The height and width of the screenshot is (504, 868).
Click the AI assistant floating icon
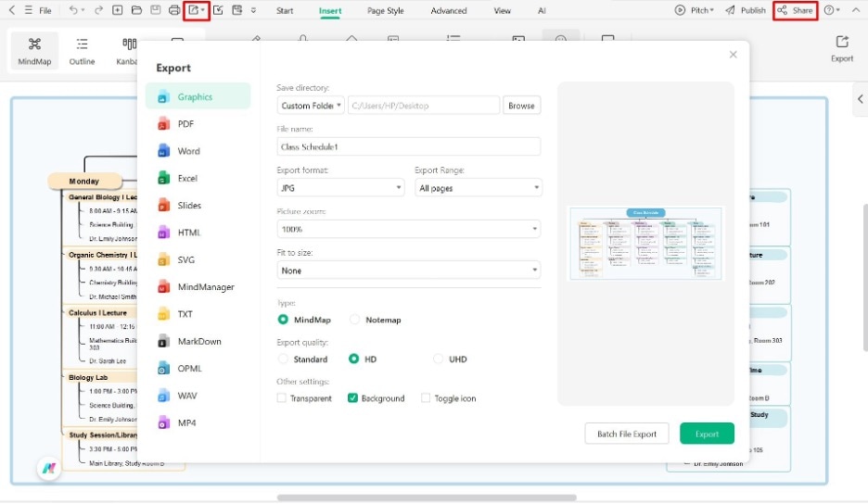click(x=49, y=468)
